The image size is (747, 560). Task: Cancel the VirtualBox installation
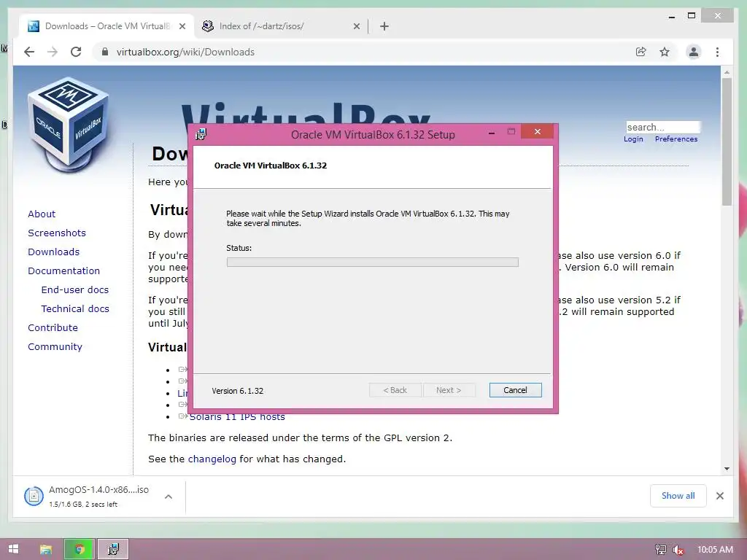pyautogui.click(x=515, y=390)
